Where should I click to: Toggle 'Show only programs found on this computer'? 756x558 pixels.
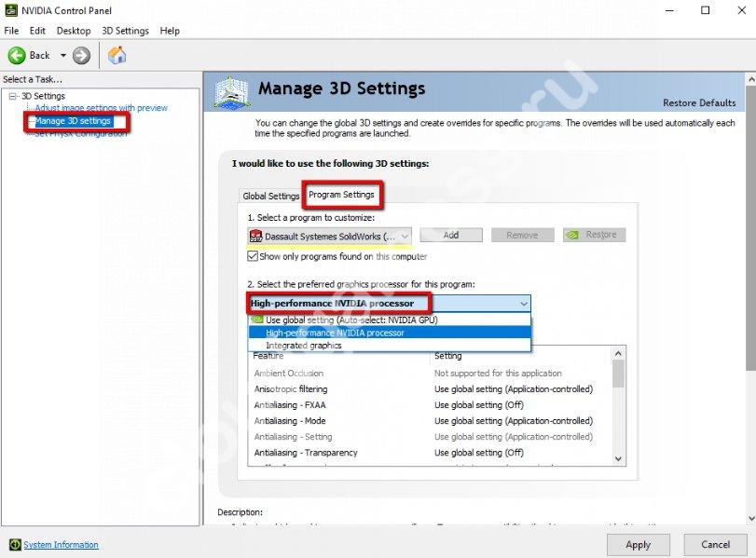[253, 256]
